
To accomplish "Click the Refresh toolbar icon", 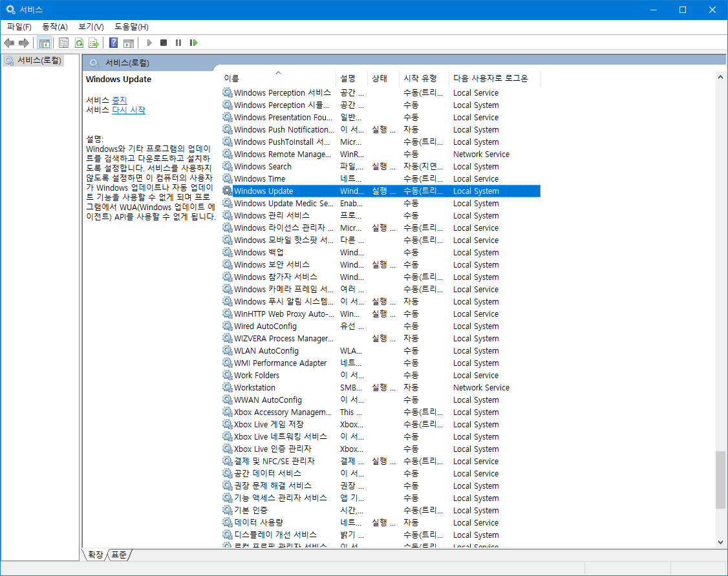I will pos(79,43).
